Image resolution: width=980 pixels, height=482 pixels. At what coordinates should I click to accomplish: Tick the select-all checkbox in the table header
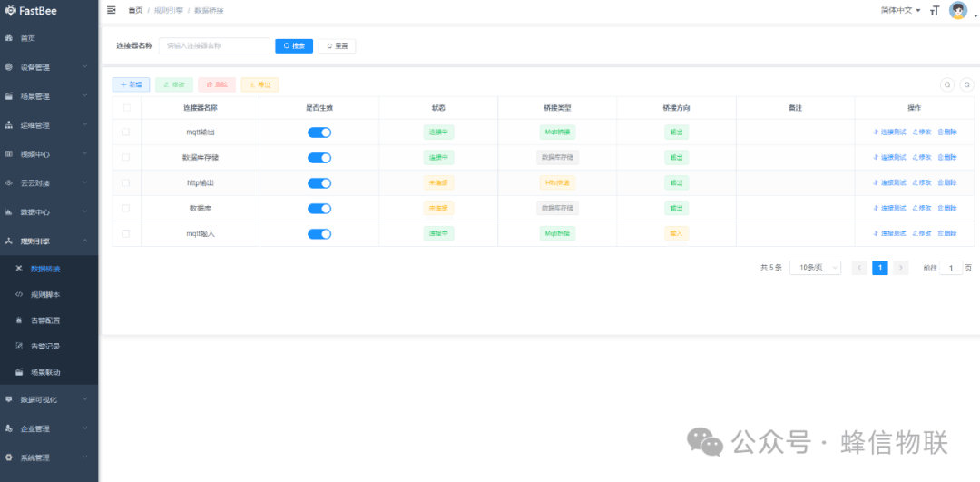[x=127, y=107]
